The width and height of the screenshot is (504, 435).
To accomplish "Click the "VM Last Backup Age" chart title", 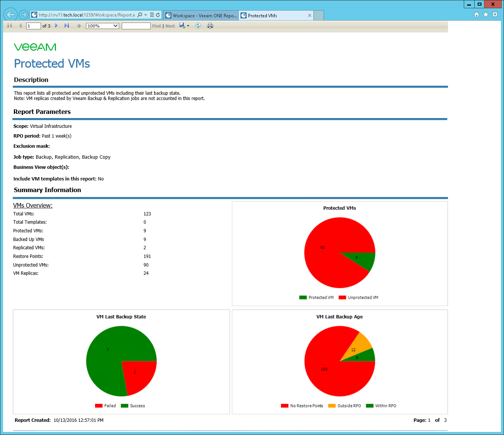I will 339,317.
